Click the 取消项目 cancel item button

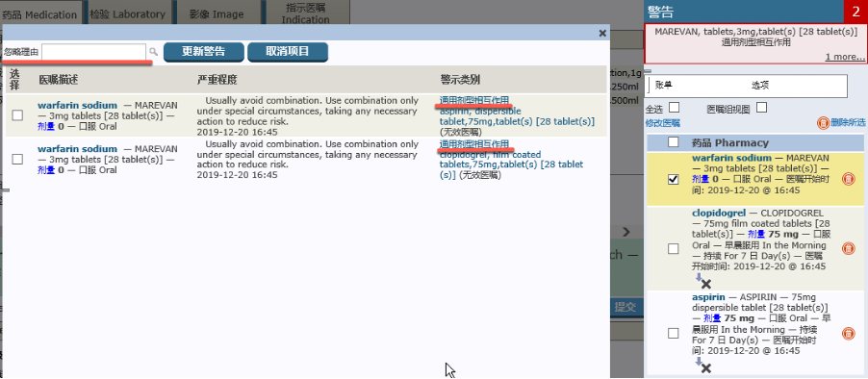pos(288,52)
